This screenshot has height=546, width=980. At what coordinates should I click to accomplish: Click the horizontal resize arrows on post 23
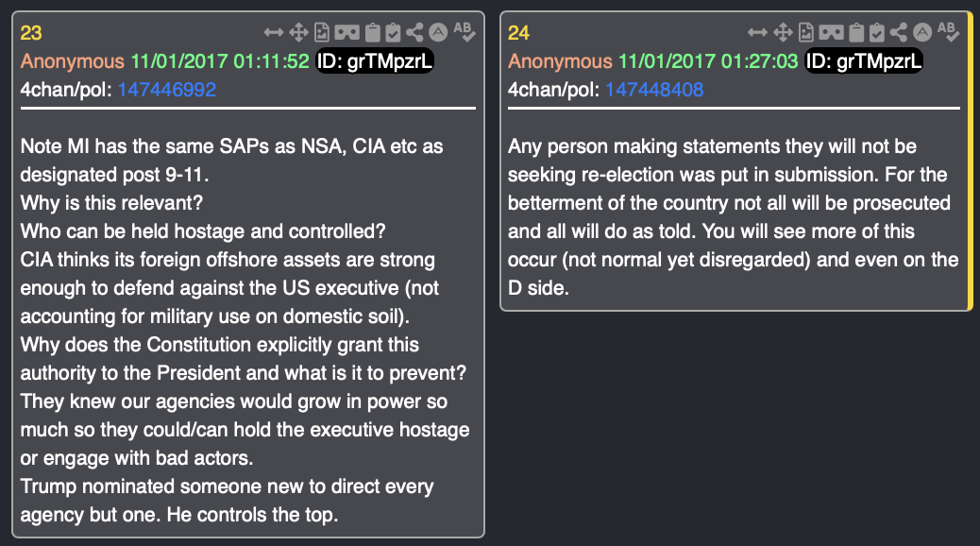(274, 32)
